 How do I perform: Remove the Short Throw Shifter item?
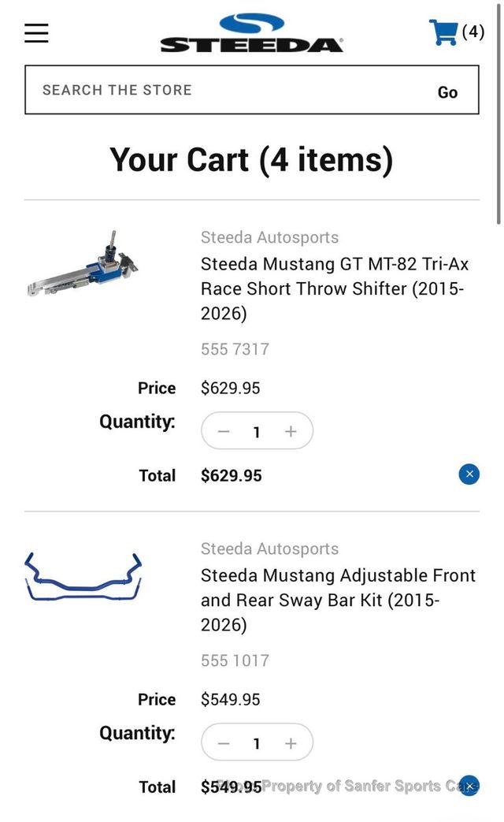(469, 474)
